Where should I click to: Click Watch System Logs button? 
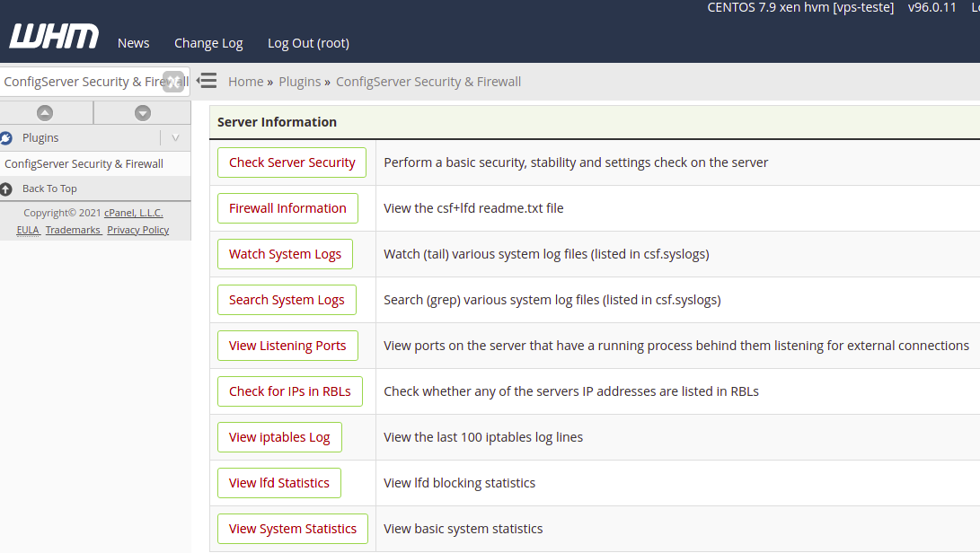285,254
